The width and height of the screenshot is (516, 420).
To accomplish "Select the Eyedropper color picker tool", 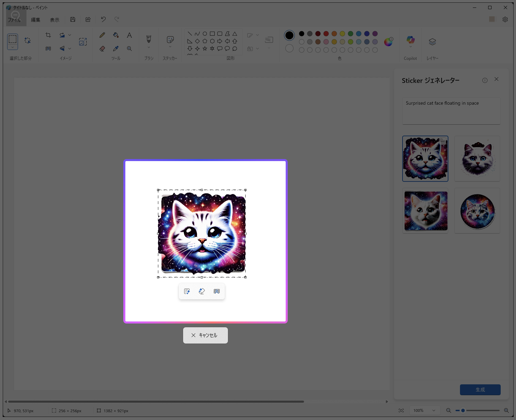I will pos(116,49).
